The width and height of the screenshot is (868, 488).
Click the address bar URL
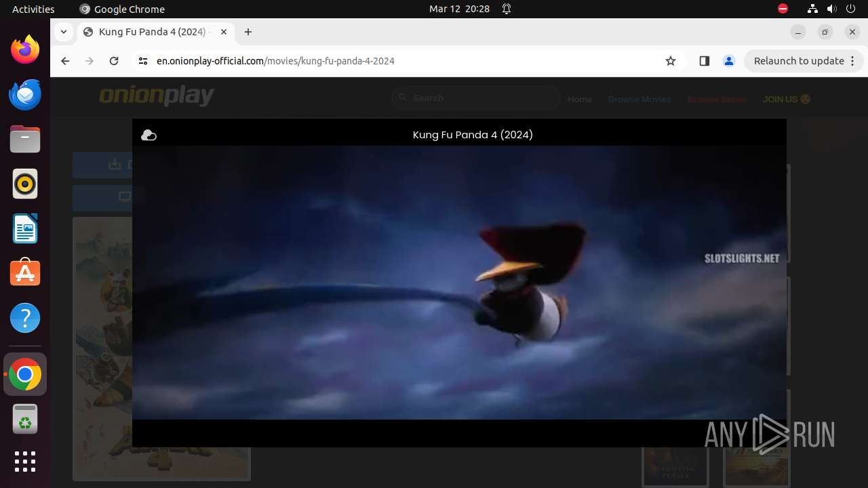(275, 61)
